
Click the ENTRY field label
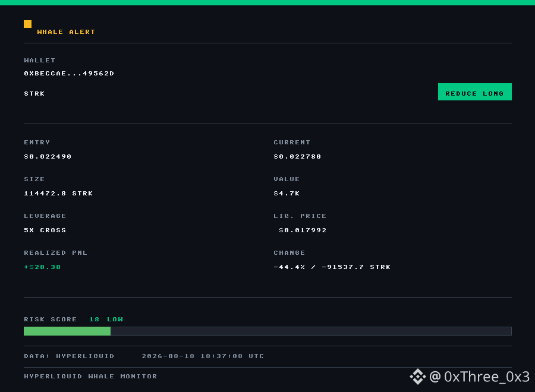pyautogui.click(x=37, y=142)
